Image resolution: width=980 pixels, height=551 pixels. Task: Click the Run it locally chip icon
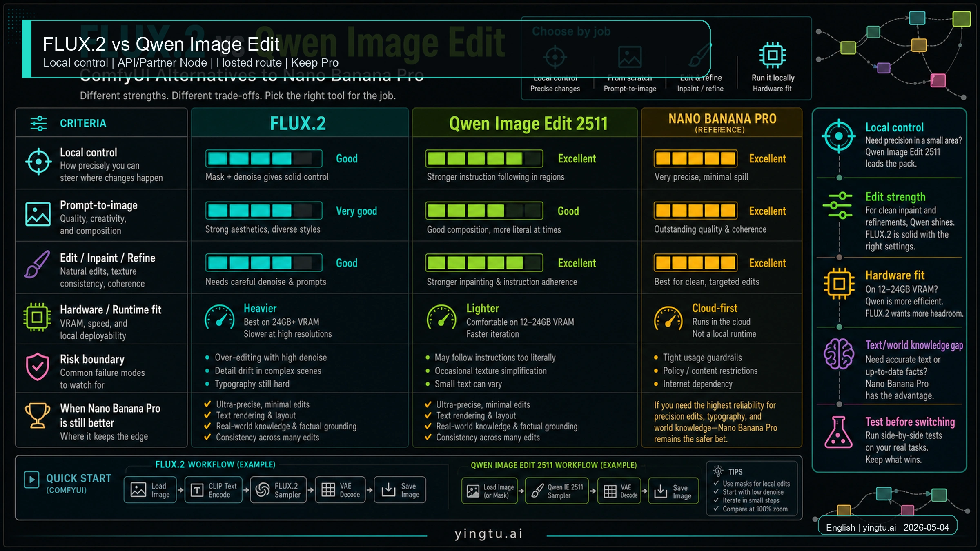tap(773, 55)
